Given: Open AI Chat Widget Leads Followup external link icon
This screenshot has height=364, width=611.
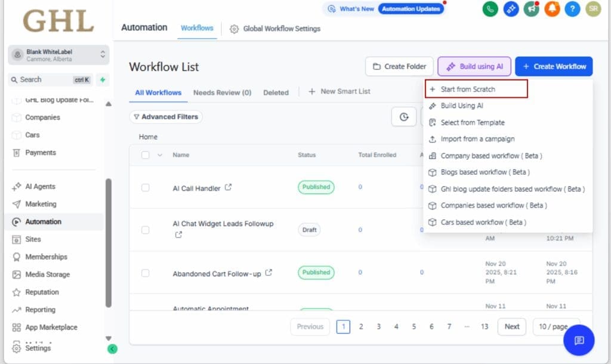Looking at the screenshot, I should pyautogui.click(x=178, y=235).
